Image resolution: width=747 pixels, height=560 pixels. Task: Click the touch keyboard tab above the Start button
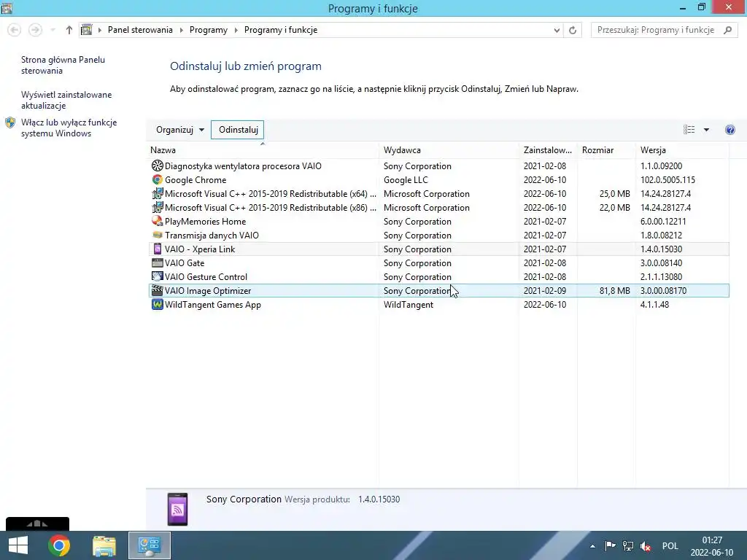[37, 524]
